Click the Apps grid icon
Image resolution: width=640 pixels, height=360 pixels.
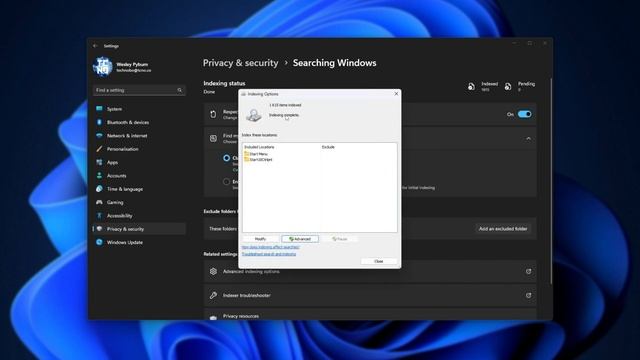pyautogui.click(x=99, y=162)
